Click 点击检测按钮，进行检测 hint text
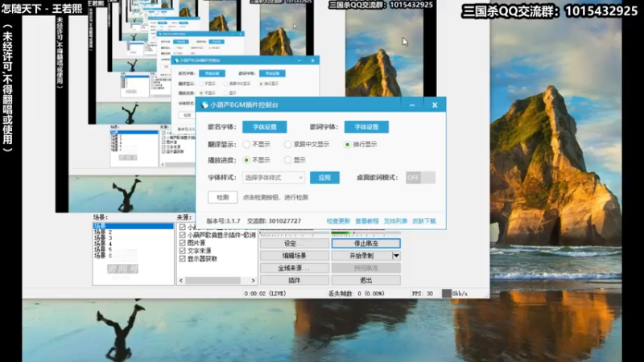This screenshot has width=644, height=362. coord(275,197)
